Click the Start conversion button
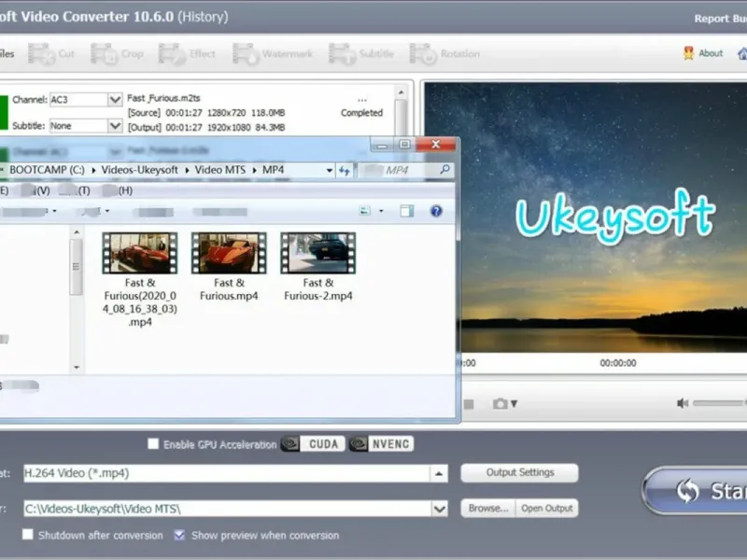 click(696, 491)
